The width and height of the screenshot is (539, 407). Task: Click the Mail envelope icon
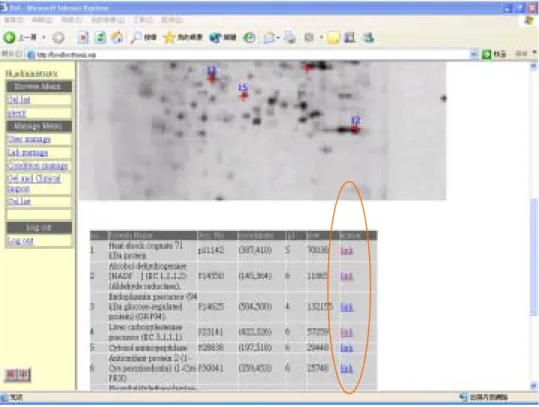(269, 37)
